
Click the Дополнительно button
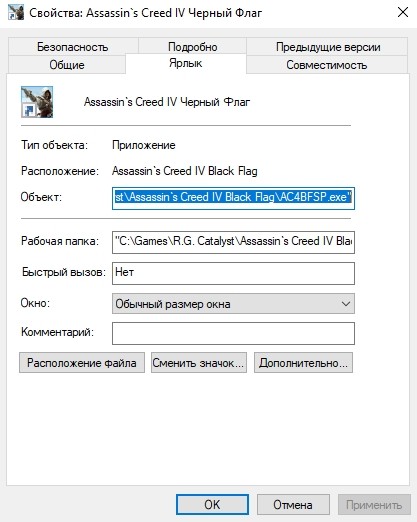(x=303, y=363)
